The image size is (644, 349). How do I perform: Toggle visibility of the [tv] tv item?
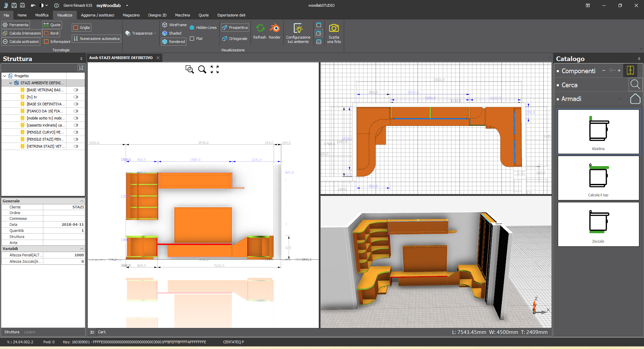click(76, 97)
